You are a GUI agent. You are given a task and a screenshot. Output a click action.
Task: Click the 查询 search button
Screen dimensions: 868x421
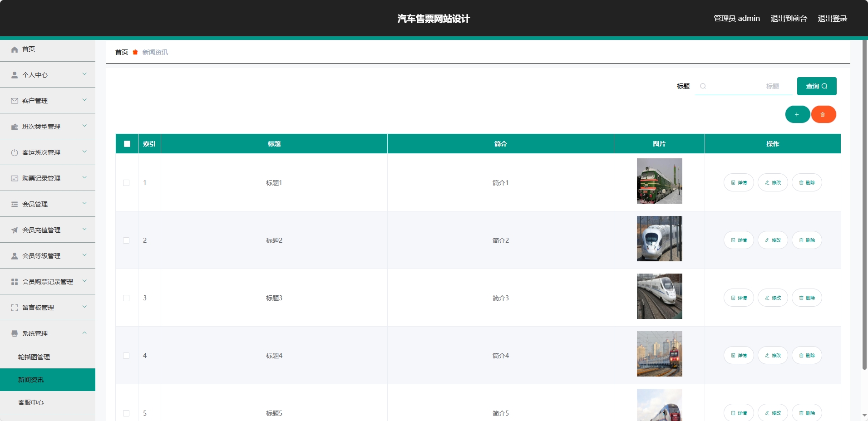pyautogui.click(x=817, y=86)
